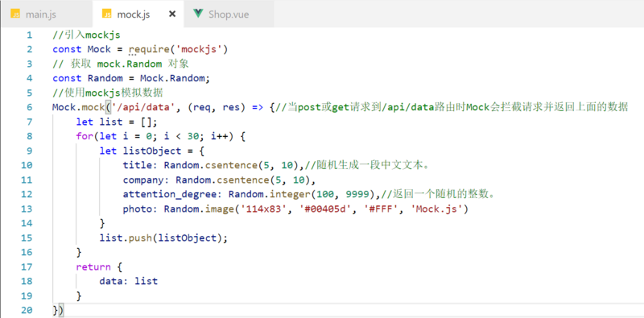The width and height of the screenshot is (644, 318).
Task: Click line number 1 in the gutter
Action: 29,35
